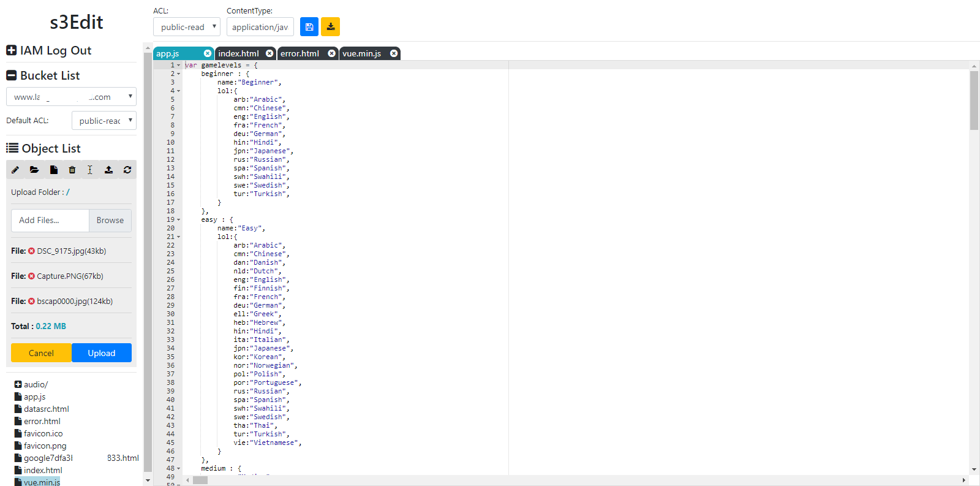Click the save file icon button
980x486 pixels.
(x=309, y=27)
